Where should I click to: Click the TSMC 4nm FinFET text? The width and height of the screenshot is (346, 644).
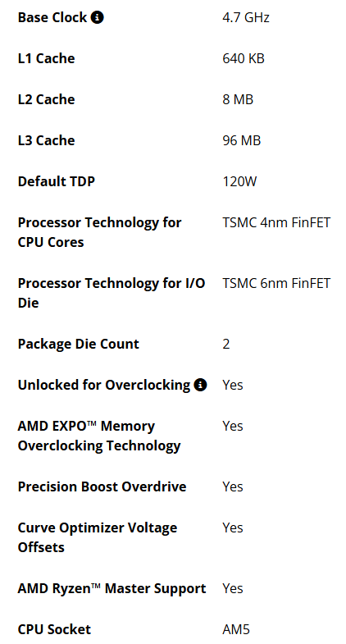click(276, 222)
